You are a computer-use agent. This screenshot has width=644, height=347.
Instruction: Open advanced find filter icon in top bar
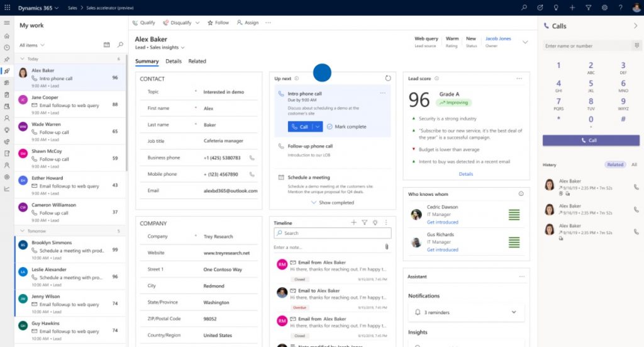pos(588,8)
